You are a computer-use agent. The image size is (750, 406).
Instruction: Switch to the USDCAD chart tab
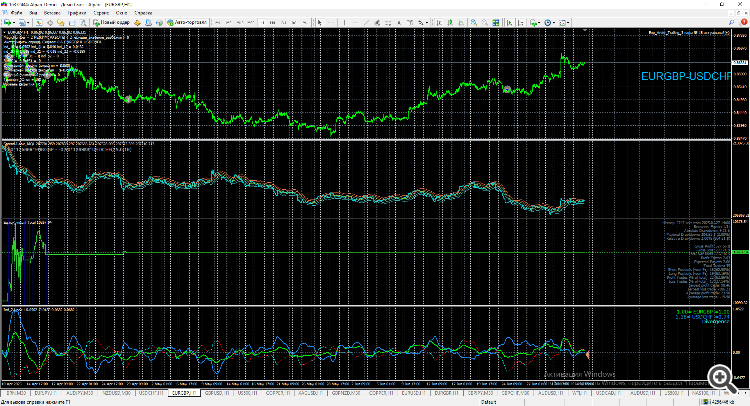click(x=608, y=393)
